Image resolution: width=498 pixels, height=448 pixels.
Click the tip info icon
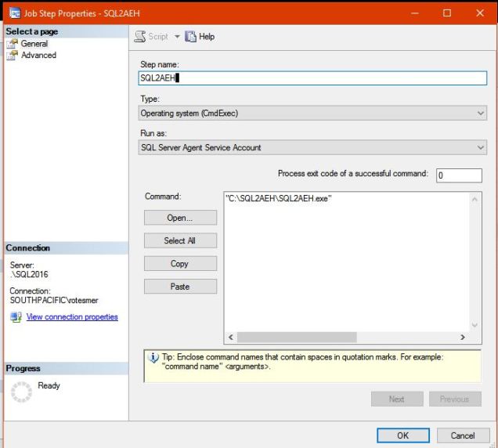click(x=153, y=358)
